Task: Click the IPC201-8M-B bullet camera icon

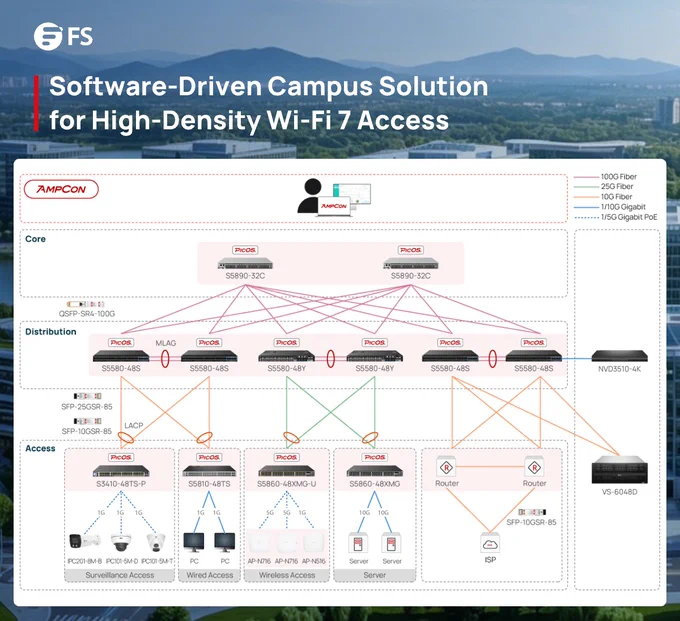Action: [x=85, y=542]
